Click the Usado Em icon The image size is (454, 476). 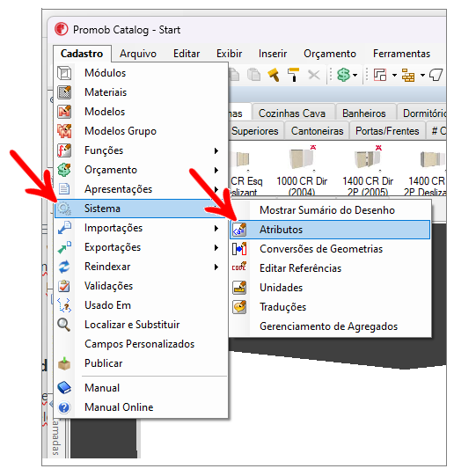[x=64, y=305]
